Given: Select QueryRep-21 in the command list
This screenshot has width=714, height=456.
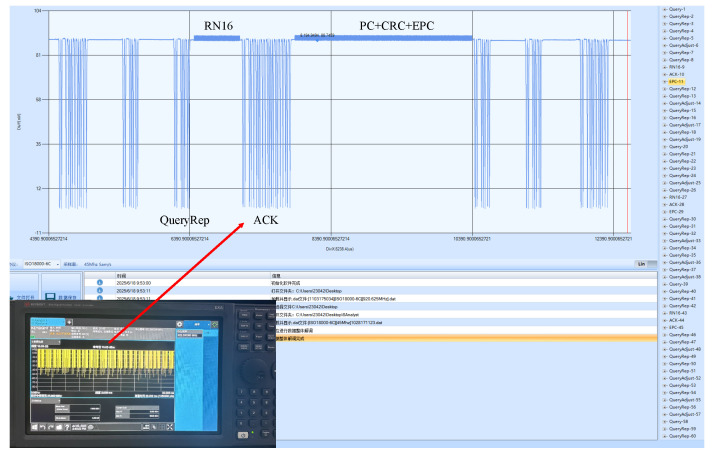Looking at the screenshot, I should pos(683,154).
